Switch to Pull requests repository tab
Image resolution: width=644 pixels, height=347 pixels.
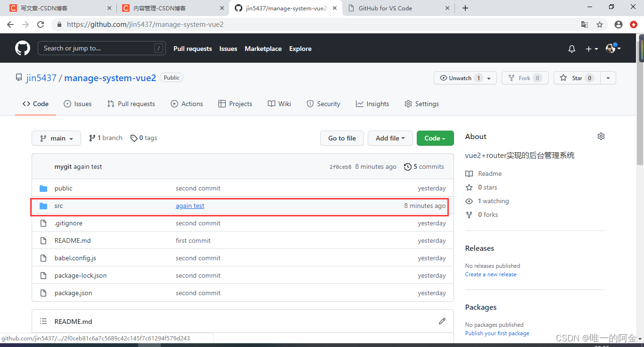point(131,104)
